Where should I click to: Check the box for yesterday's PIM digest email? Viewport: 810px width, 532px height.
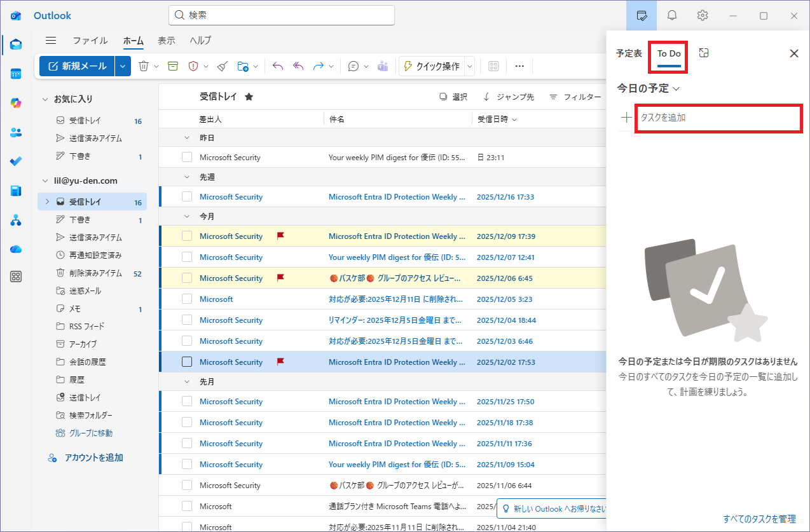click(x=187, y=158)
